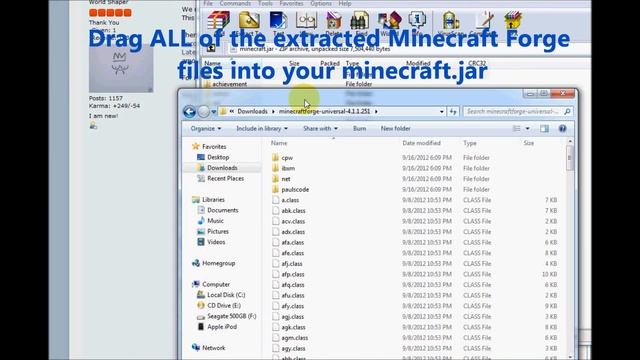Click the WinRAR Delete toolbar icon

pyautogui.click(x=333, y=20)
